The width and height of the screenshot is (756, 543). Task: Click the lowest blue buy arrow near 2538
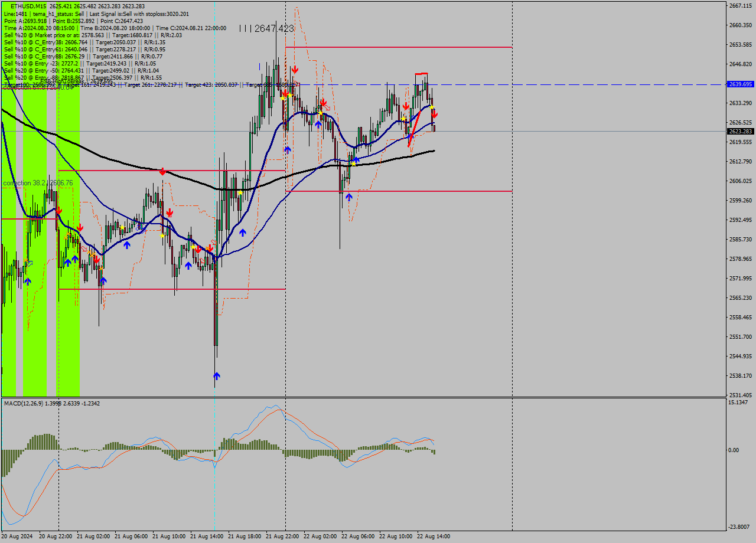[217, 376]
